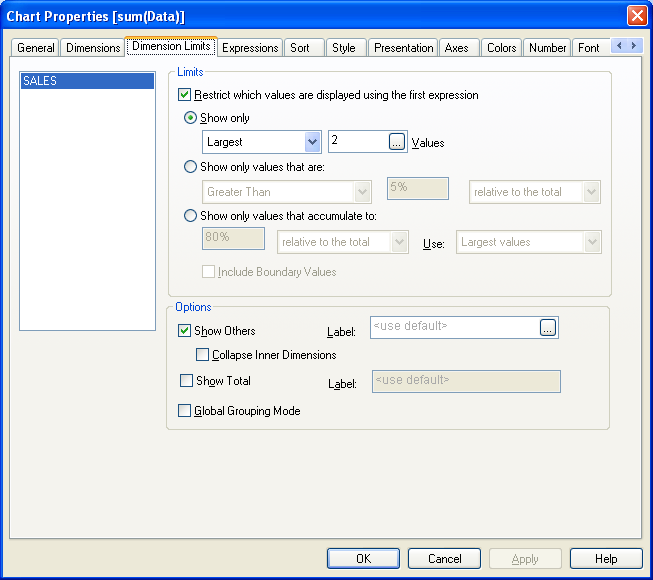Go to the Colors tab
The width and height of the screenshot is (653, 580).
click(501, 48)
